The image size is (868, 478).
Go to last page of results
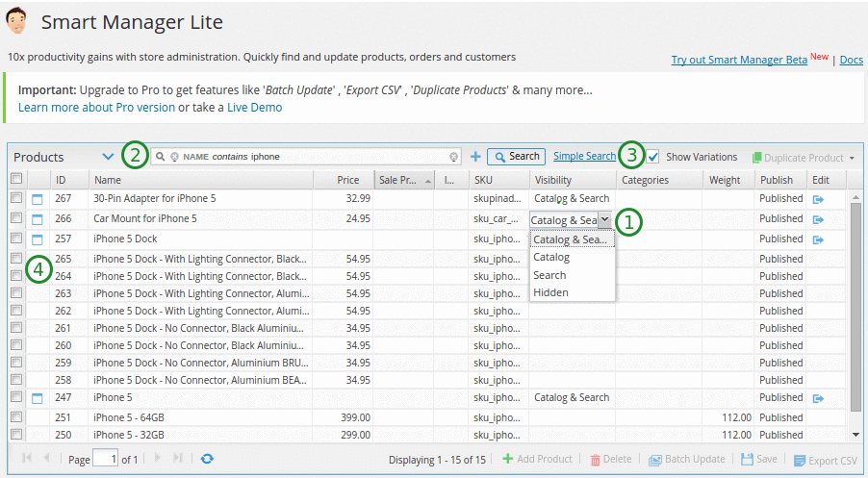tap(178, 458)
